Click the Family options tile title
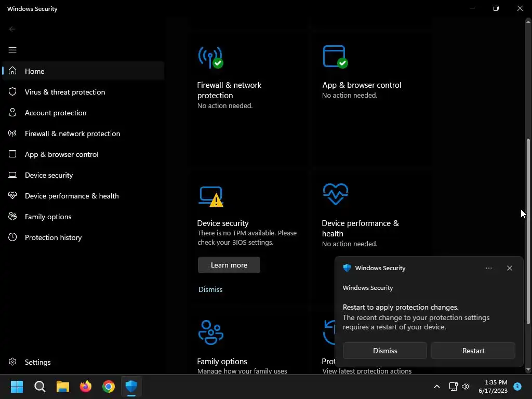The height and width of the screenshot is (399, 532). [x=222, y=362]
